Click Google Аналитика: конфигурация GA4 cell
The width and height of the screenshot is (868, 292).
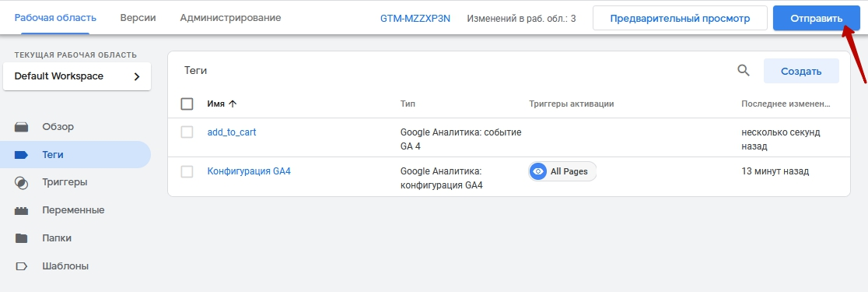pyautogui.click(x=442, y=178)
